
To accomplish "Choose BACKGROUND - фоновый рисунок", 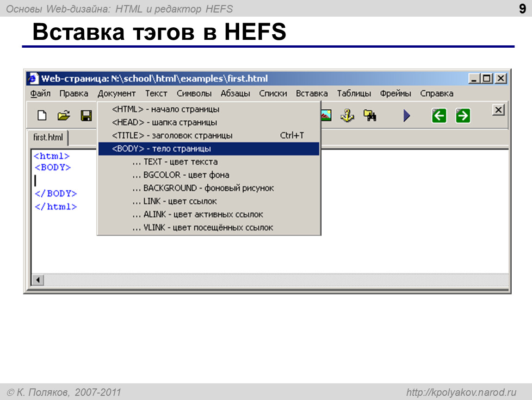I will pos(209,188).
